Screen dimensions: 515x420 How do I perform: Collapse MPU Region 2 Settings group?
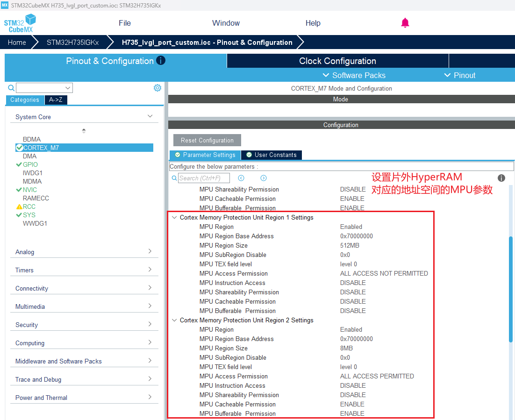174,320
